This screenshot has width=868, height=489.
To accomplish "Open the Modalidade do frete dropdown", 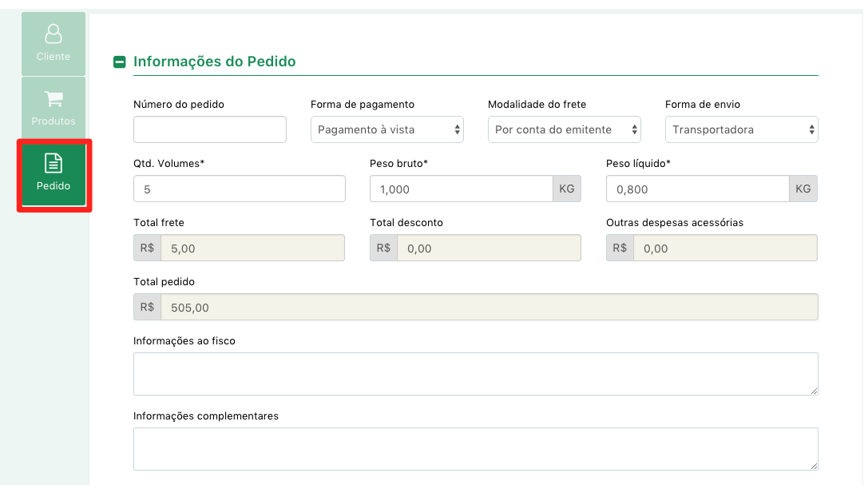I will coord(564,129).
